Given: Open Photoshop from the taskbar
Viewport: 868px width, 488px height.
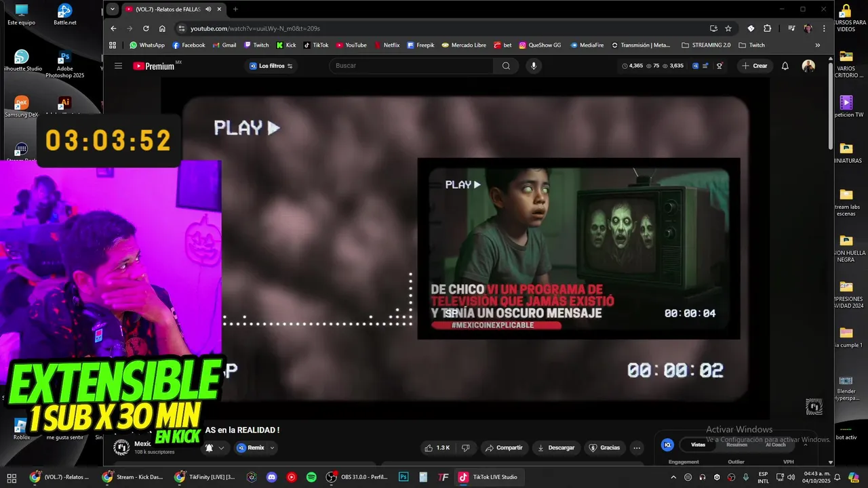Looking at the screenshot, I should coord(403,477).
